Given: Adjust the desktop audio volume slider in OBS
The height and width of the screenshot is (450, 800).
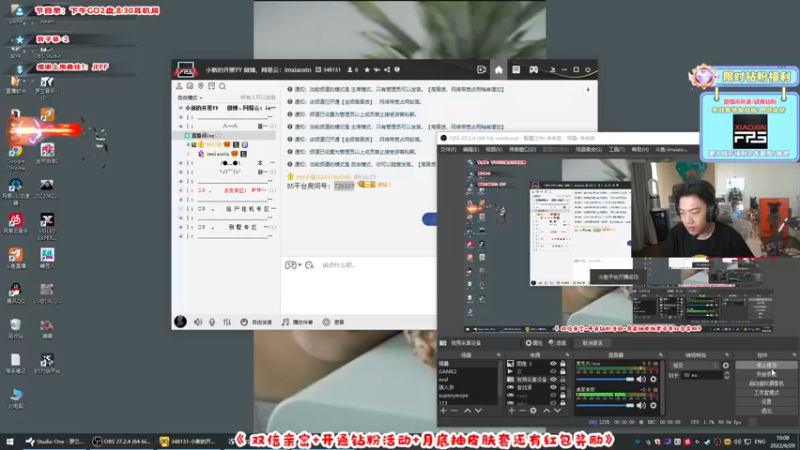Looking at the screenshot, I should click(605, 405).
